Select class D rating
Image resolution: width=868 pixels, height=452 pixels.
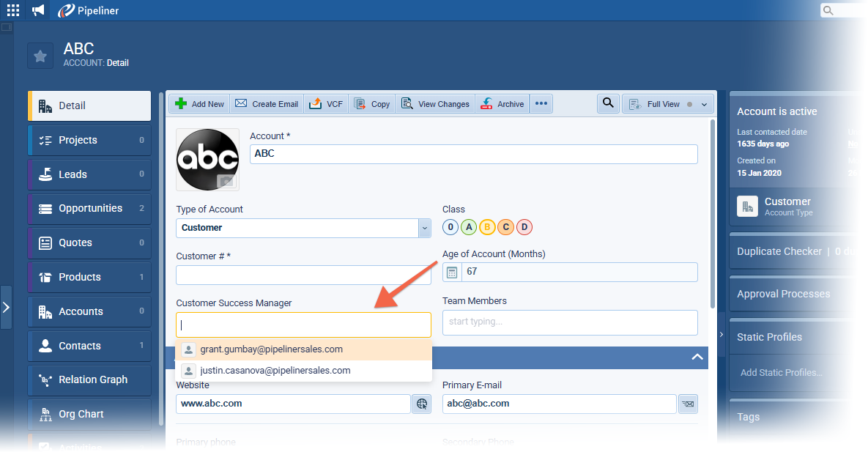point(524,227)
